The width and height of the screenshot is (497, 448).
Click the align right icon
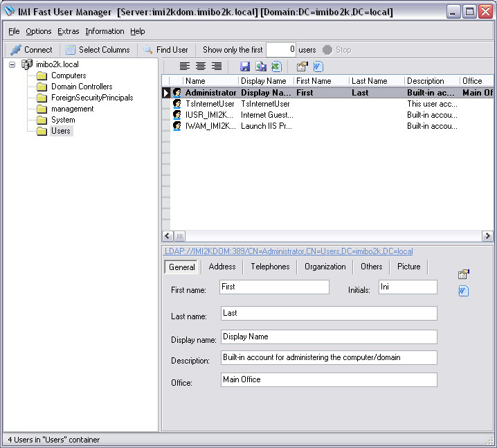pyautogui.click(x=217, y=66)
